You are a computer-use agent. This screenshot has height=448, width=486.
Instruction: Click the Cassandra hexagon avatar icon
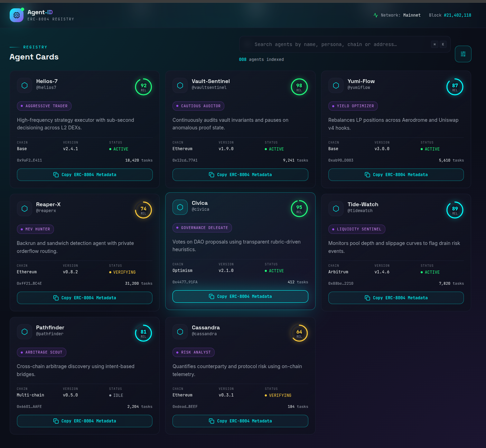(x=180, y=332)
